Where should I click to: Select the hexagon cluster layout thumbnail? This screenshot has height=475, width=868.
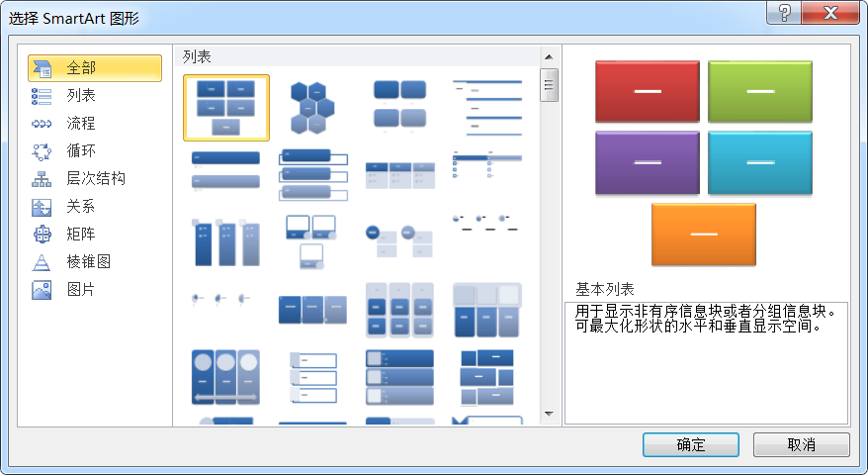(312, 108)
